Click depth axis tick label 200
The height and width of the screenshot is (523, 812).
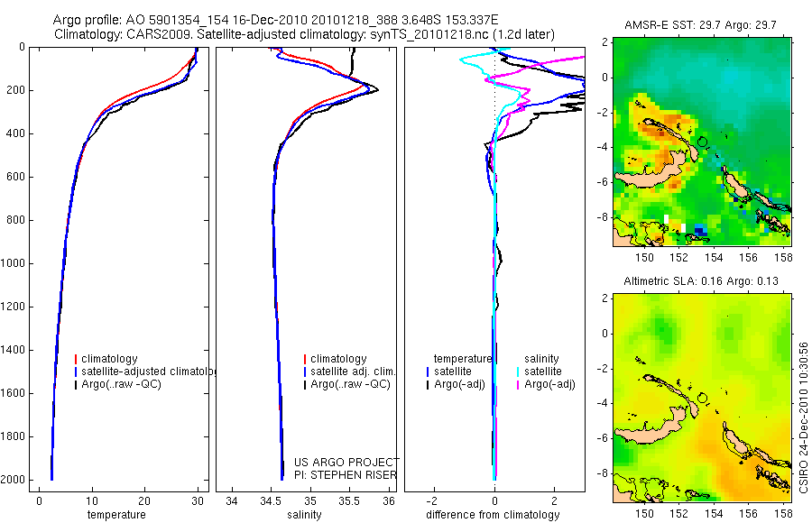coord(14,90)
